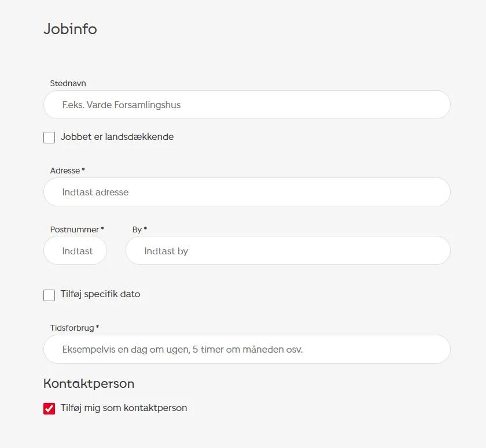486x448 pixels.
Task: Click the Stednavn field label
Action: click(68, 84)
